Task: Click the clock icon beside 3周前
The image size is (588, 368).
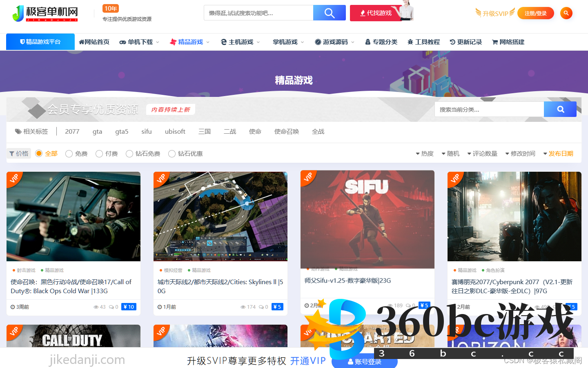Action: point(13,307)
